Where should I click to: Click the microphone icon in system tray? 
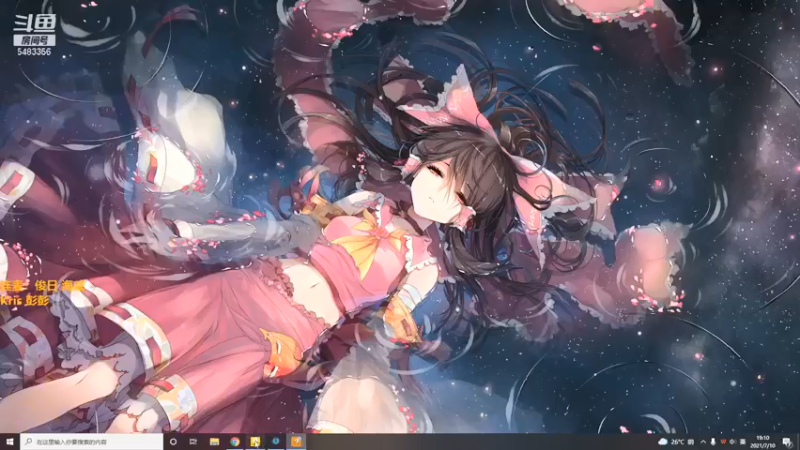tap(713, 442)
